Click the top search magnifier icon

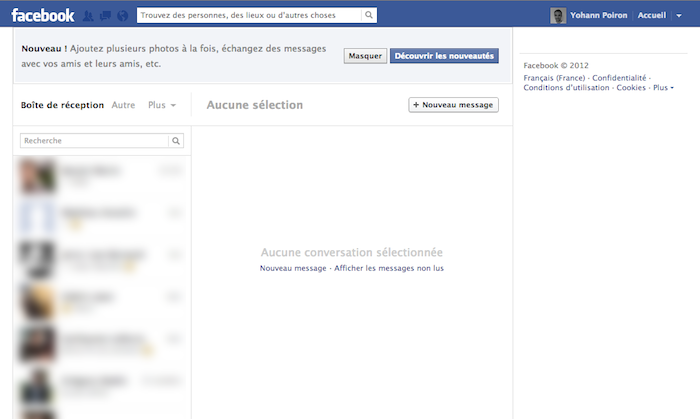pos(369,16)
